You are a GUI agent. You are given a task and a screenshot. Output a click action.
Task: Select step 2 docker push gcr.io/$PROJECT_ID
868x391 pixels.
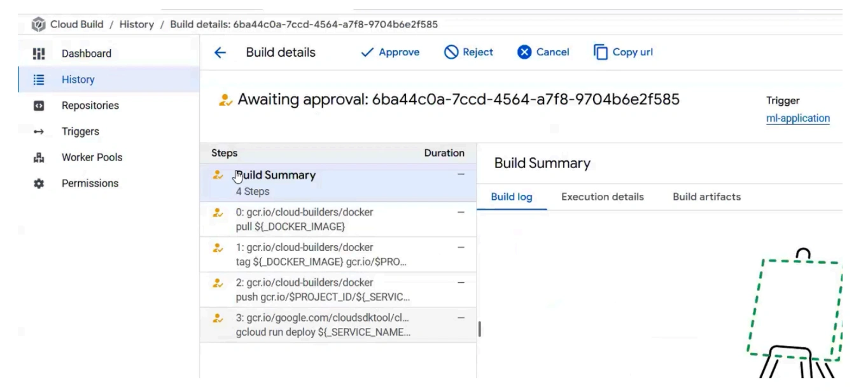pyautogui.click(x=338, y=289)
